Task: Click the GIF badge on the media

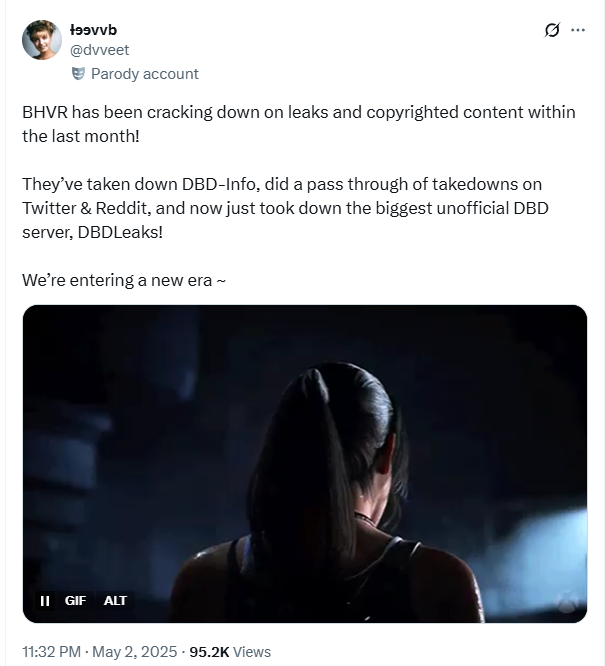Action: pos(75,601)
